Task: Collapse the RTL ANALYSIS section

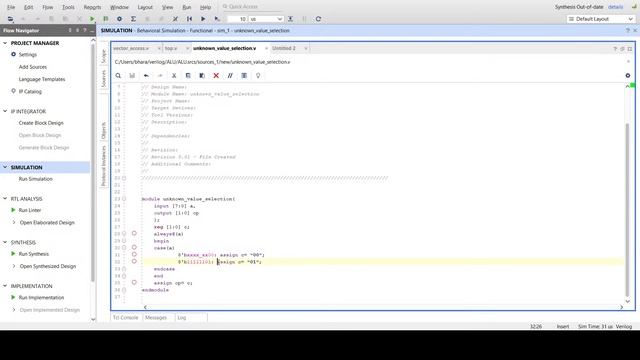Action: (x=5, y=199)
